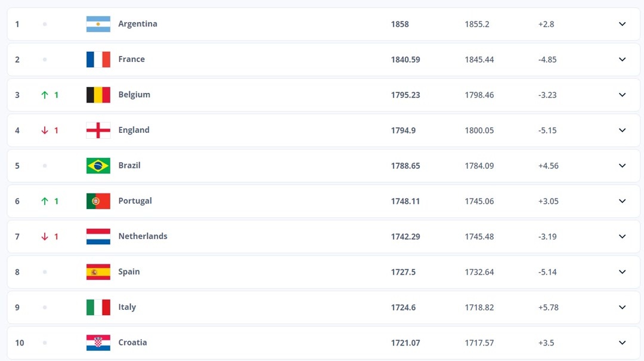Click the Netherlands team name
Image resolution: width=644 pixels, height=361 pixels.
pos(143,236)
